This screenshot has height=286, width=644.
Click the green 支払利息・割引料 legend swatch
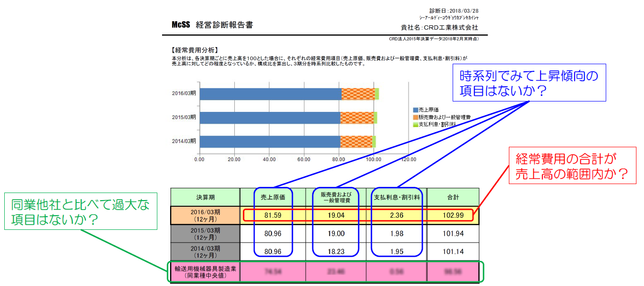pyautogui.click(x=415, y=124)
